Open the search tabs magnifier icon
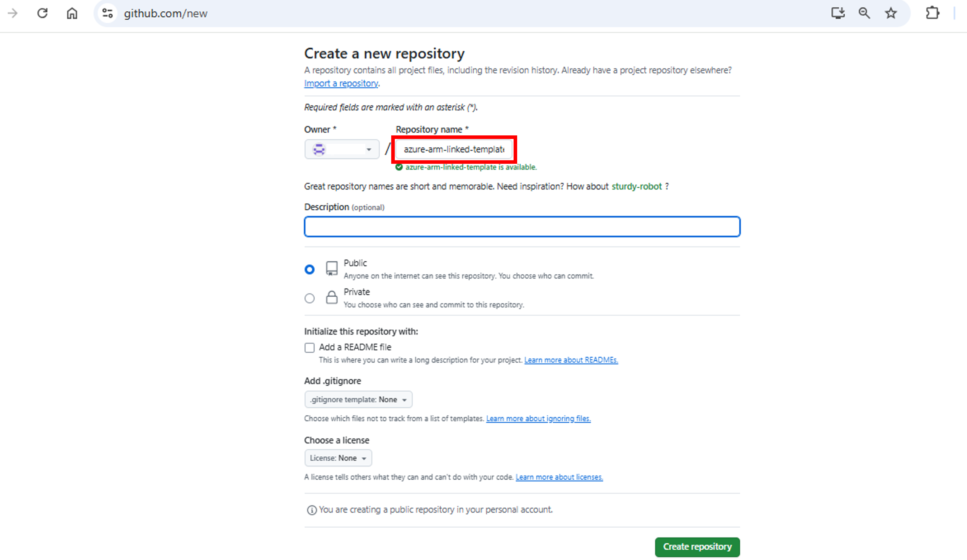The width and height of the screenshot is (967, 560). 864,13
